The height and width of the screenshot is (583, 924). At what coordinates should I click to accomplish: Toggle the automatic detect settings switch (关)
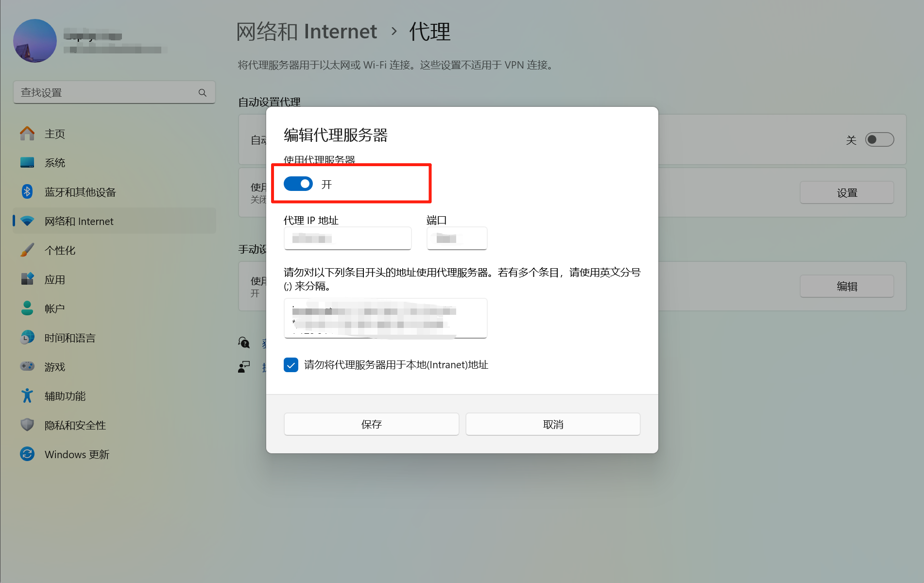(879, 140)
